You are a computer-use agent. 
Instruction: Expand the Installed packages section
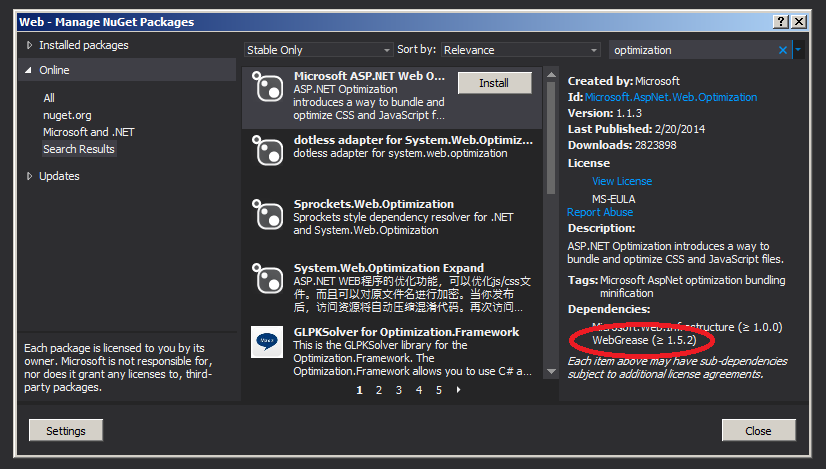pos(29,45)
